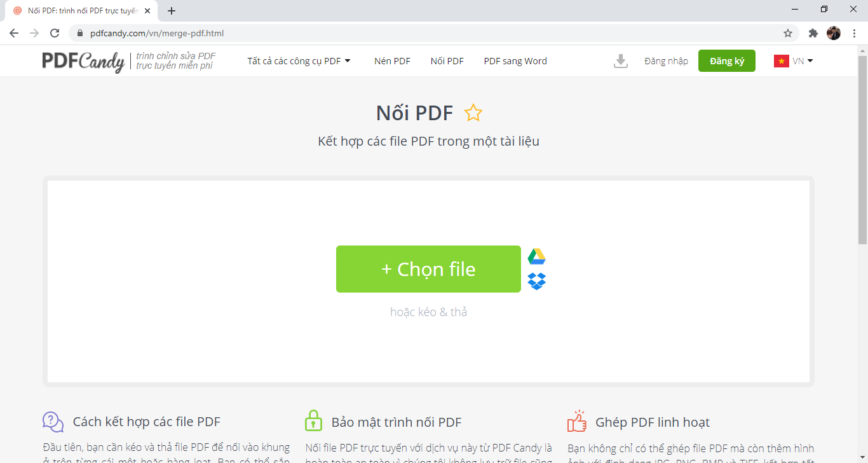Open the Chrome three-dot menu

pyautogui.click(x=854, y=33)
